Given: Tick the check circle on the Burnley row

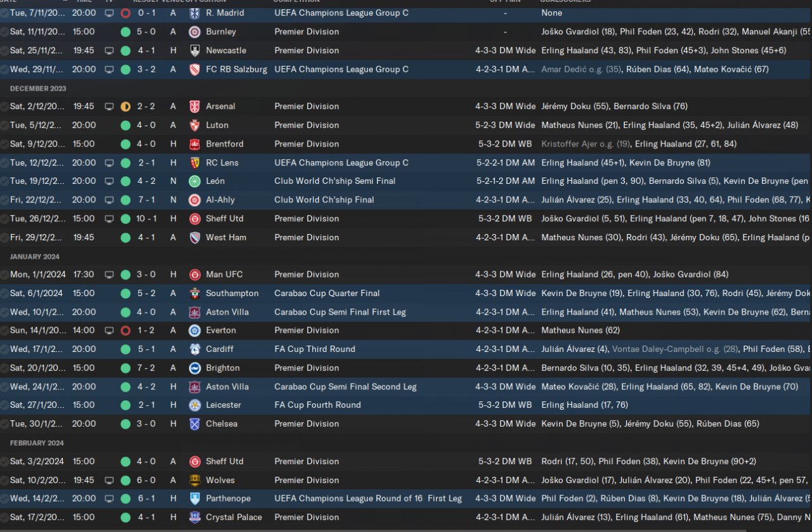Looking at the screenshot, I should 4,32.
